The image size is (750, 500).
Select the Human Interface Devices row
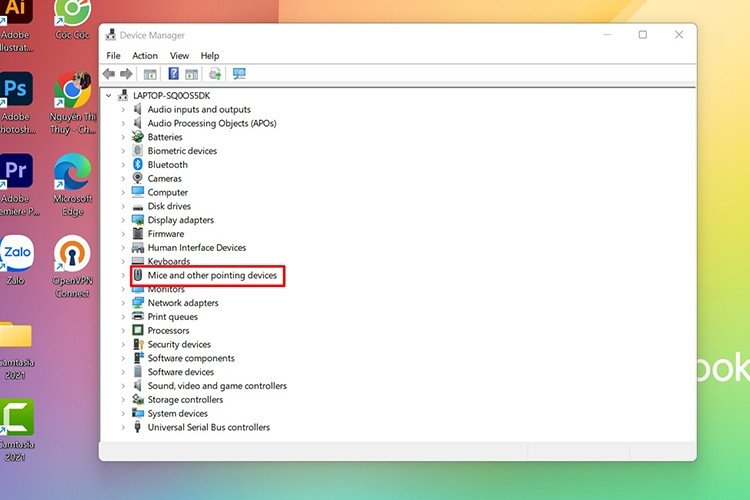click(197, 247)
